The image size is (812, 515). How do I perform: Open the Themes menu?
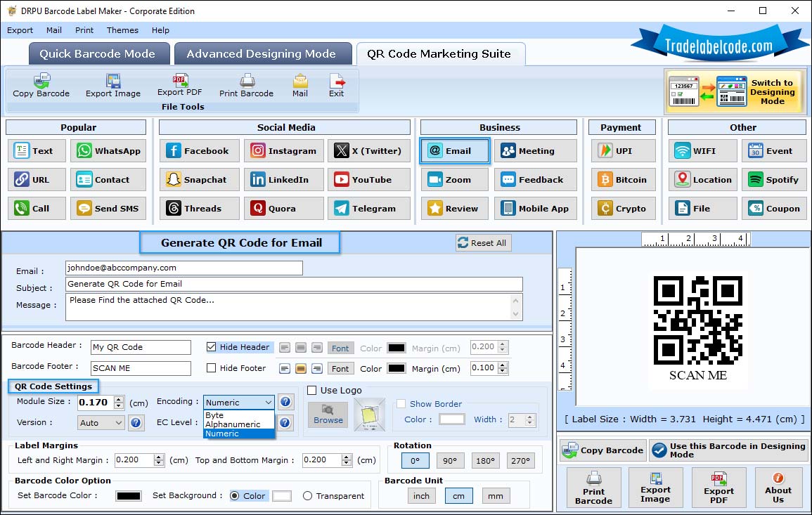[122, 30]
